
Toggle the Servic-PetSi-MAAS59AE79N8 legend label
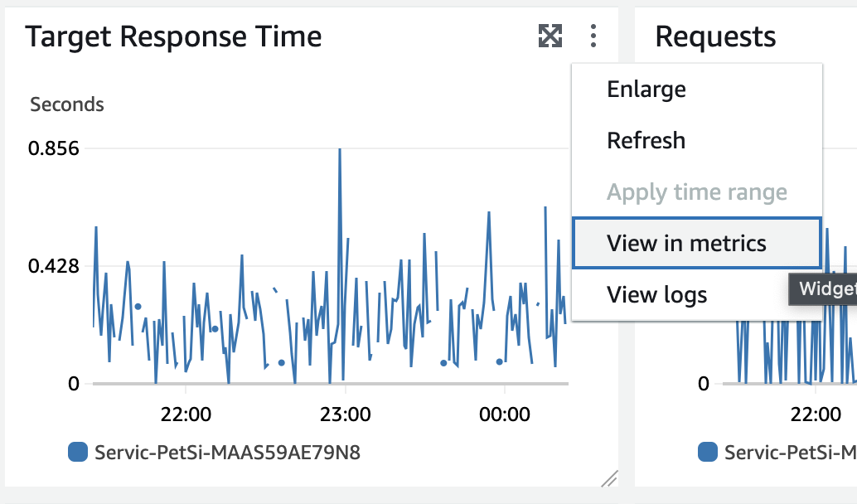coord(227,453)
